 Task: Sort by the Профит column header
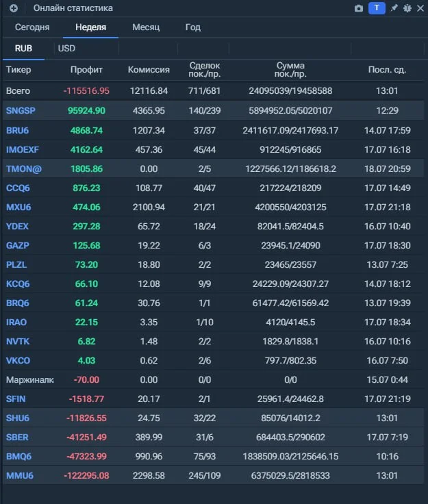click(x=86, y=70)
